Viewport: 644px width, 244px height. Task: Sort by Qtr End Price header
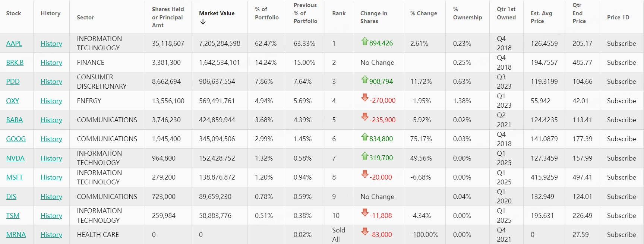579,13
